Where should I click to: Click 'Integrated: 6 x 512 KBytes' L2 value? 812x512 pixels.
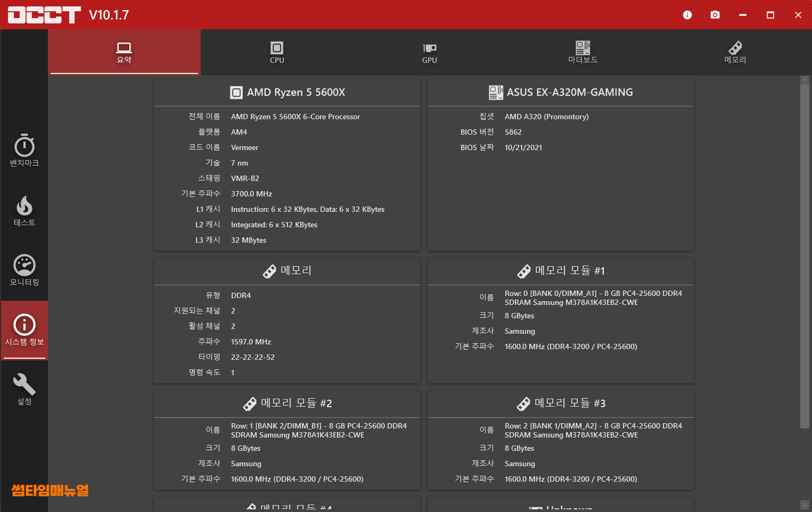pos(274,225)
